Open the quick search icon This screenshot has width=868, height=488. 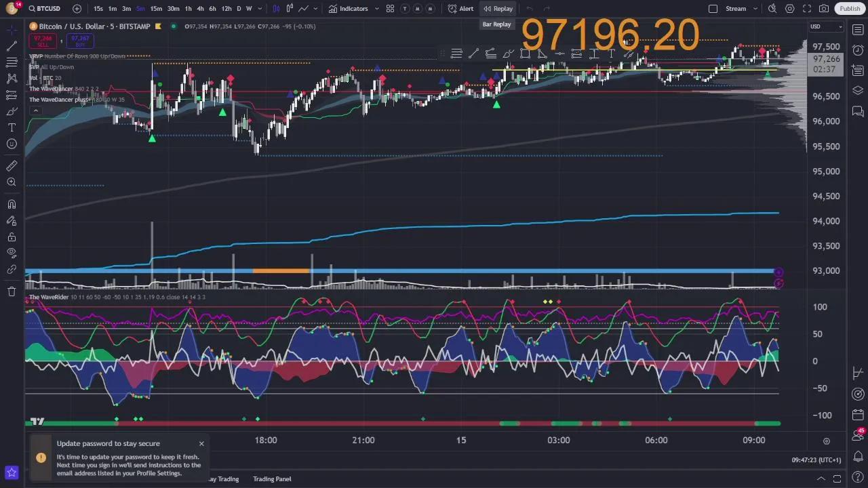point(772,9)
